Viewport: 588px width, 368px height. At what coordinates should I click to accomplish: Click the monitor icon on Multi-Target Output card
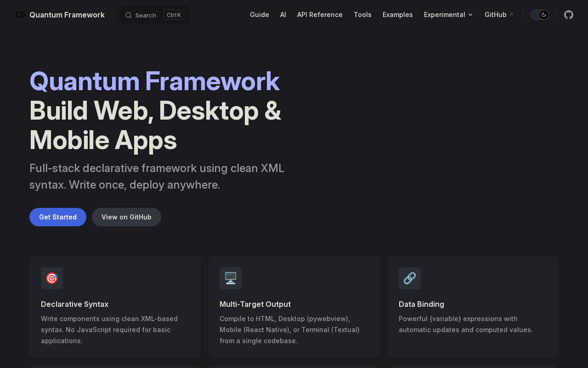(x=231, y=278)
